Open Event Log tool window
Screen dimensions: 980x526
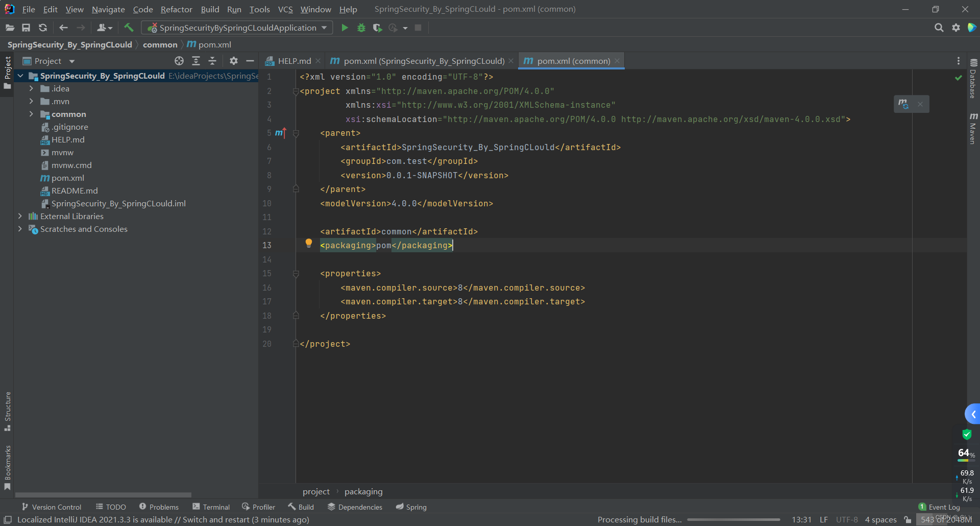[939, 507]
